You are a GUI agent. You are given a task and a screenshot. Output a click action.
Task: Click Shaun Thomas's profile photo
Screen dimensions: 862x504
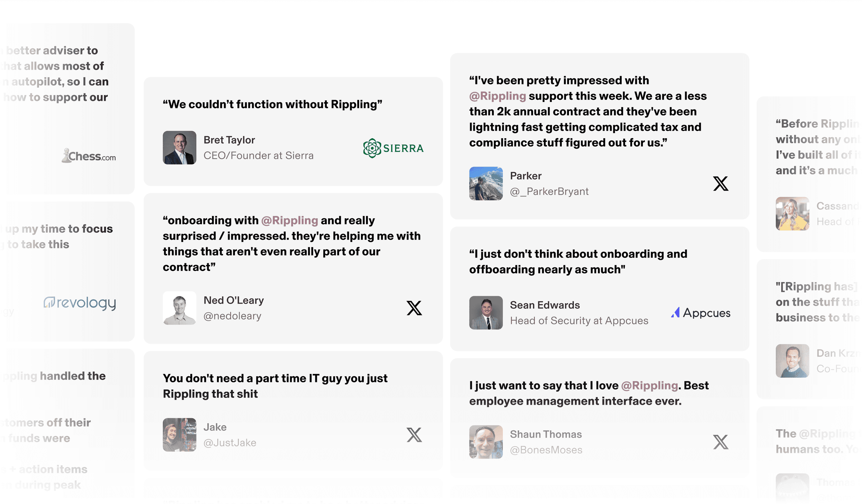pyautogui.click(x=486, y=442)
